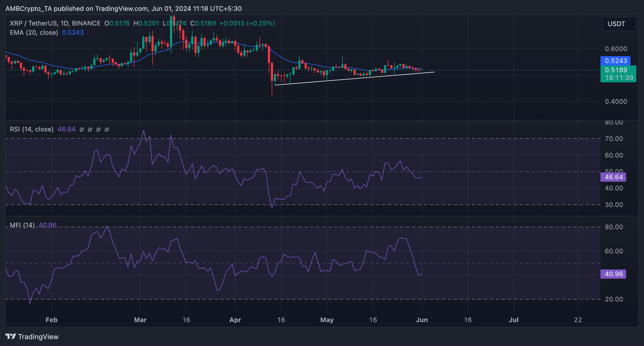Click the 70.00 RSI scale label

point(614,139)
